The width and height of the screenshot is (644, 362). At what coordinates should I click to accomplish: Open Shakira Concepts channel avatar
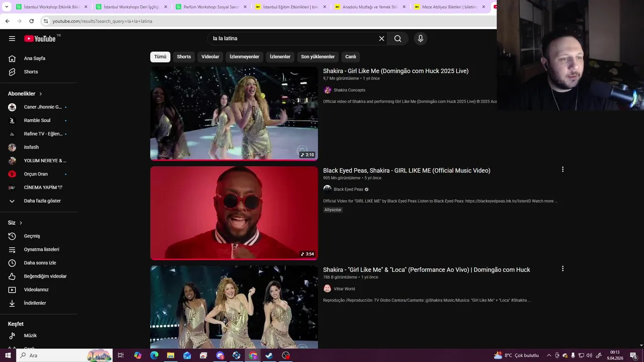(328, 90)
